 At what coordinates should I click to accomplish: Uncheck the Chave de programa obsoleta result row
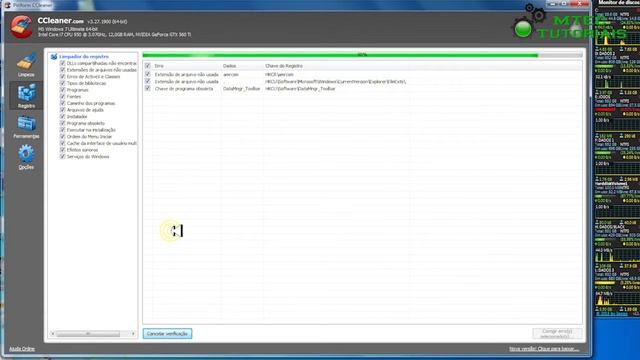[x=148, y=89]
